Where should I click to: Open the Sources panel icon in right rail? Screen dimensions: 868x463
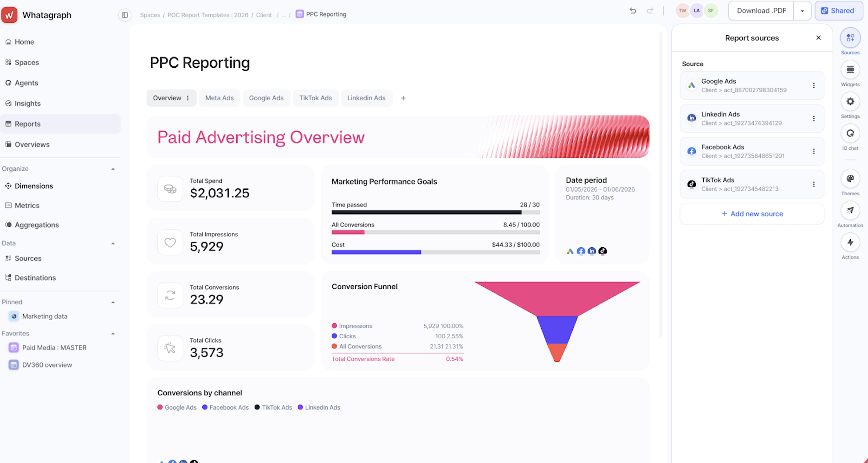click(850, 38)
